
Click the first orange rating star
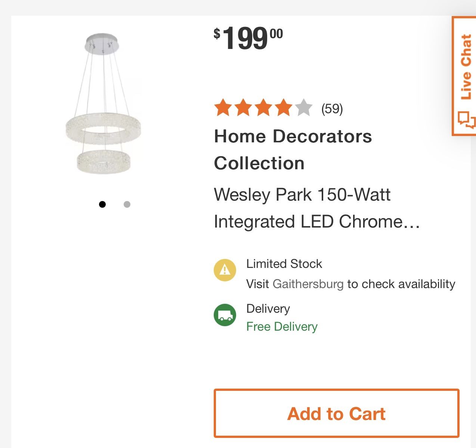(223, 108)
